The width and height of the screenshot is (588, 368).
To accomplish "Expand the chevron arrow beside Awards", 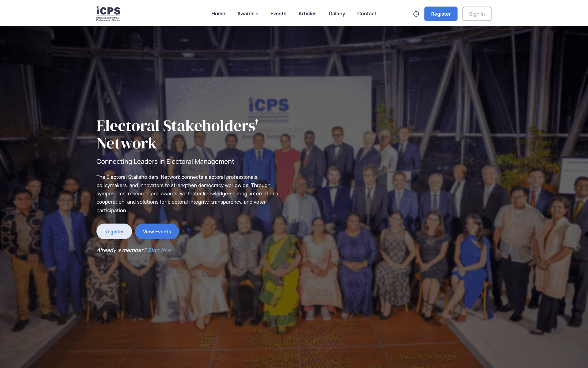I will (x=257, y=14).
